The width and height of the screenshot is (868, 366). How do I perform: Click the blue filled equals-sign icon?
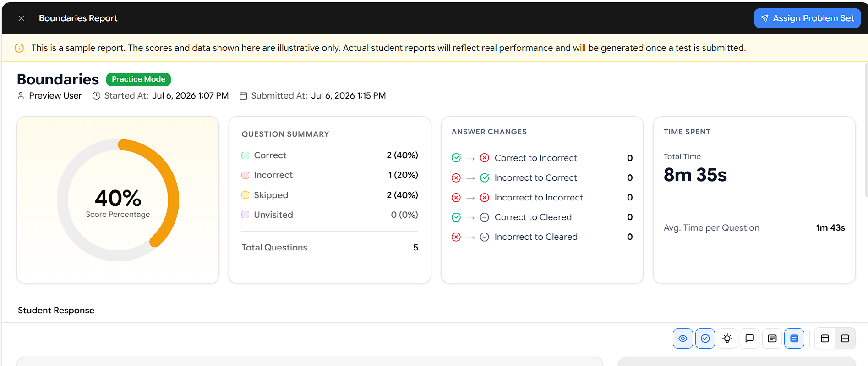[x=794, y=338]
